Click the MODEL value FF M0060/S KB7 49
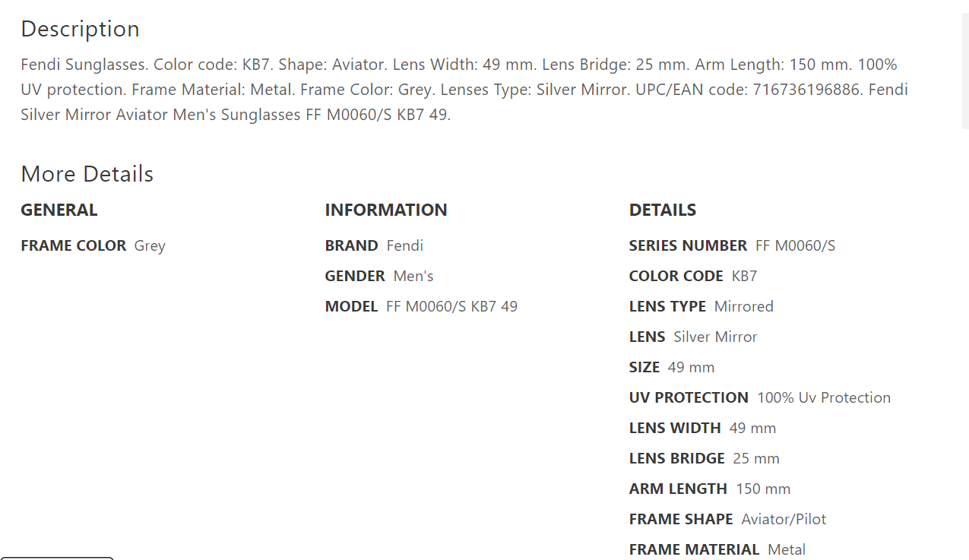Image resolution: width=969 pixels, height=560 pixels. click(x=451, y=306)
